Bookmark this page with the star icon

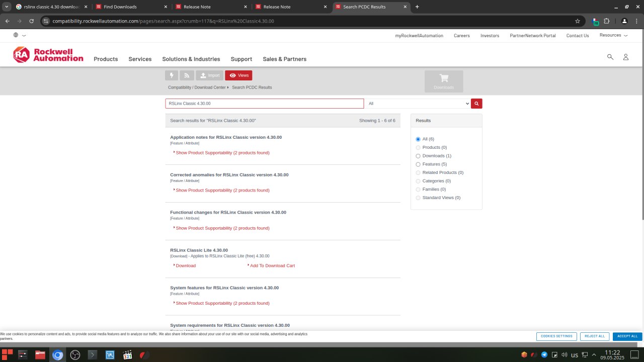point(578,21)
